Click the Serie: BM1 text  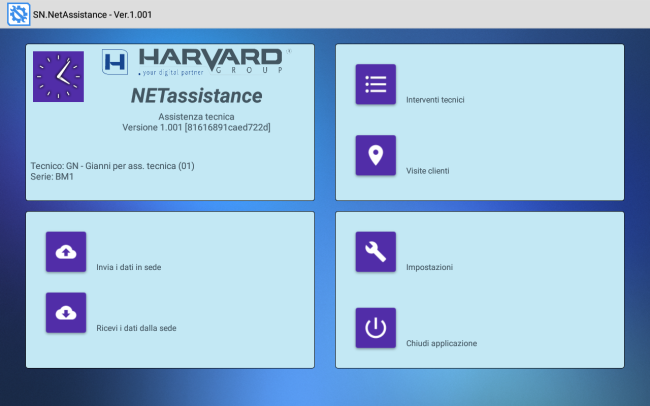point(52,177)
